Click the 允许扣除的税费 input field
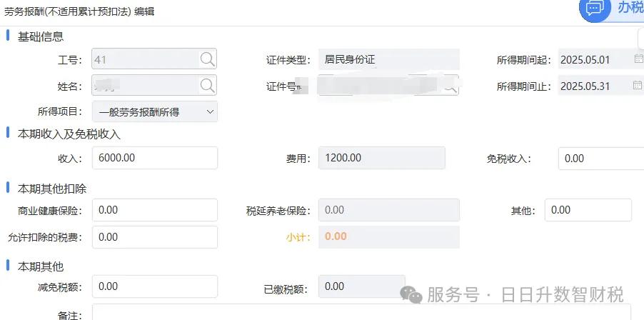This screenshot has width=644, height=320. tap(154, 236)
